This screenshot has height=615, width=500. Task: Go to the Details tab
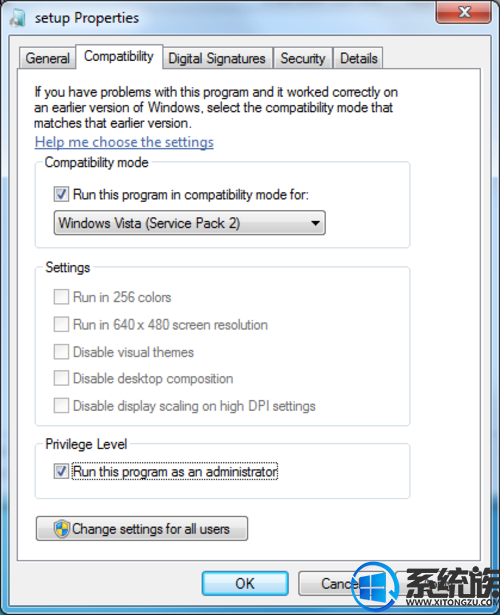tap(358, 58)
